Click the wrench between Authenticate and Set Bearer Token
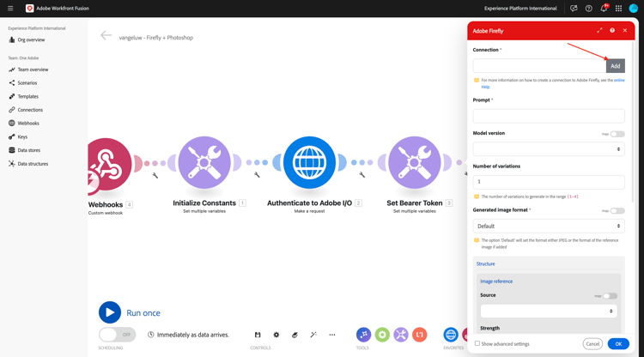 [x=362, y=175]
